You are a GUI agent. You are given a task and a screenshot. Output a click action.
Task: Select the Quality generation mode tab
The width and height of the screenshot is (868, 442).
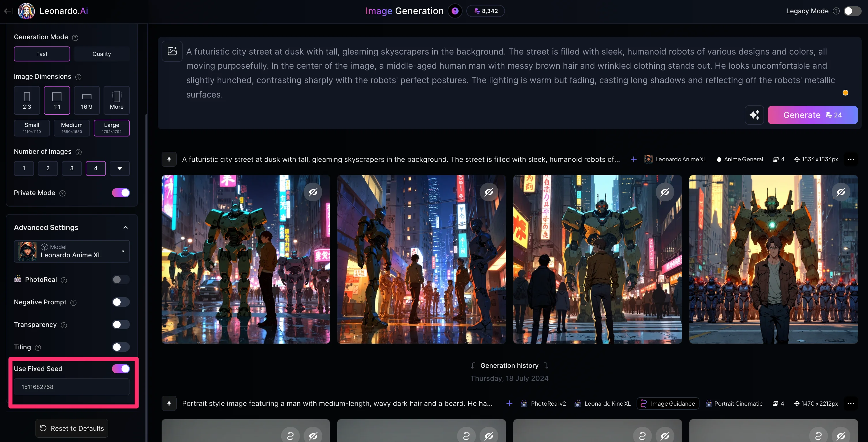[x=101, y=54]
